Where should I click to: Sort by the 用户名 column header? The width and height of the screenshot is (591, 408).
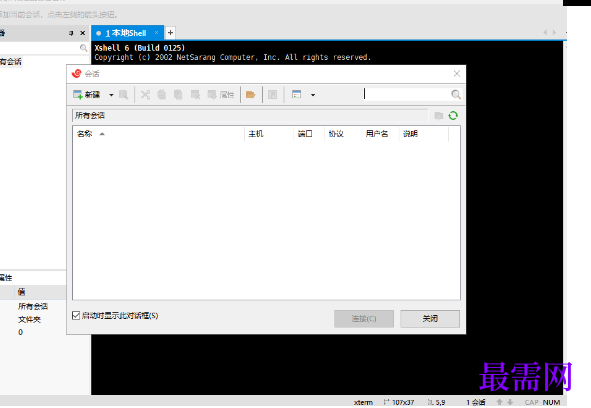(x=381, y=133)
